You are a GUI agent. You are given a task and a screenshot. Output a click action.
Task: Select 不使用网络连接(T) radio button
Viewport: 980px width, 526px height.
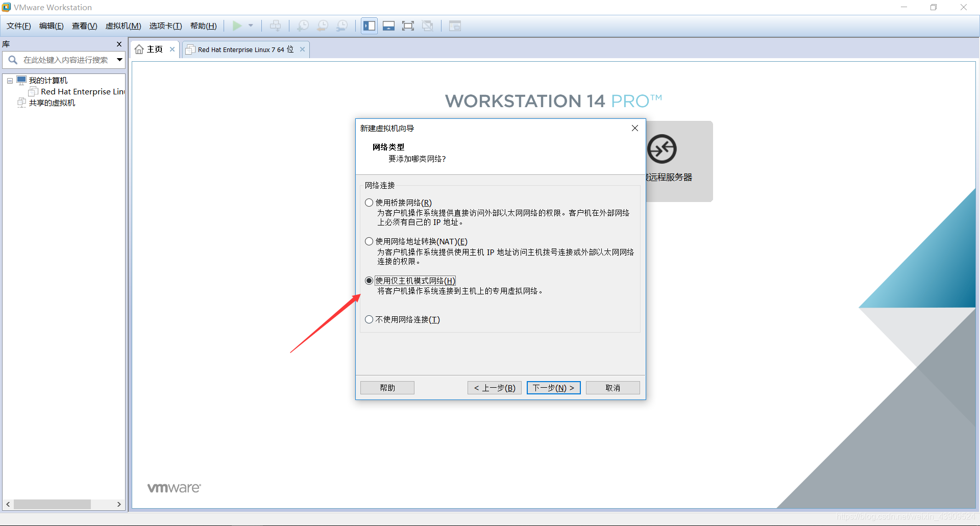click(369, 319)
